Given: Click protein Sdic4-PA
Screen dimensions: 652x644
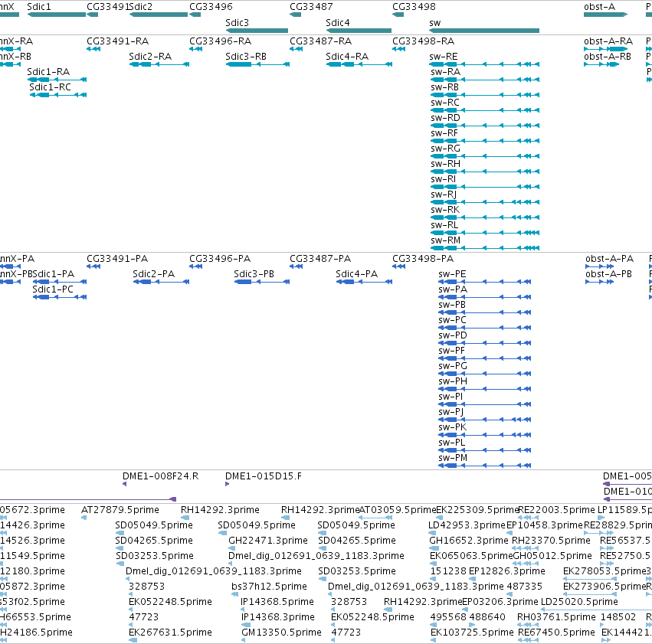Looking at the screenshot, I should pos(364,282).
